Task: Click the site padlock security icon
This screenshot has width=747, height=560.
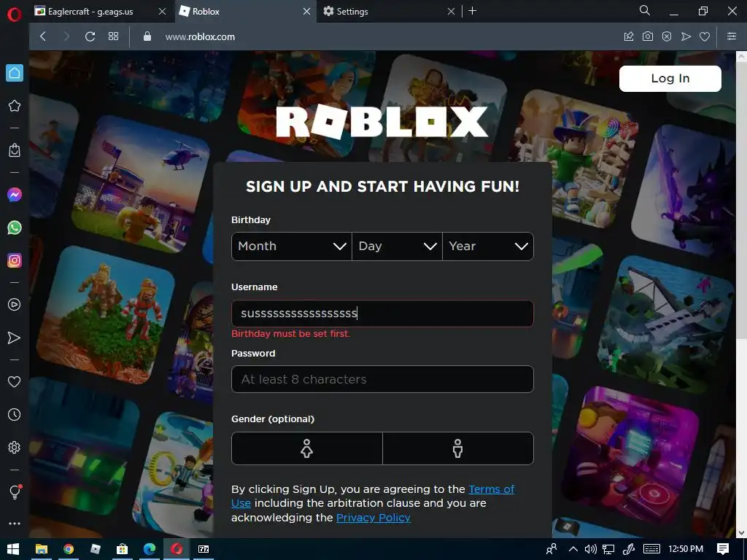Action: click(x=147, y=36)
